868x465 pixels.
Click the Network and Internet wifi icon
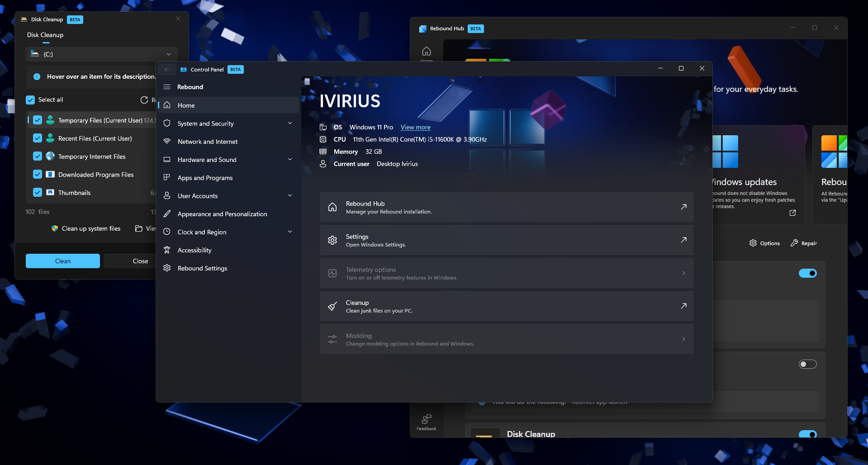coord(167,141)
